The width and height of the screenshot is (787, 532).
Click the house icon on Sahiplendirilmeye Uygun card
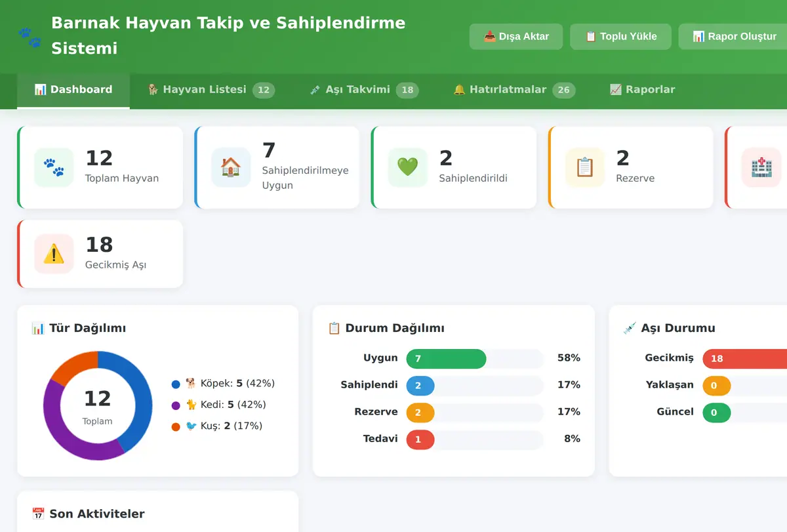click(x=231, y=167)
